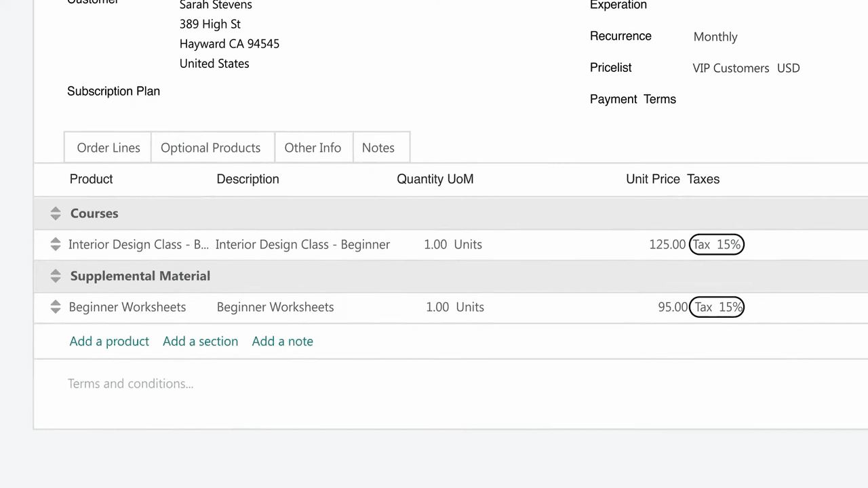Click drag handle for Interior Design Class line

point(56,245)
